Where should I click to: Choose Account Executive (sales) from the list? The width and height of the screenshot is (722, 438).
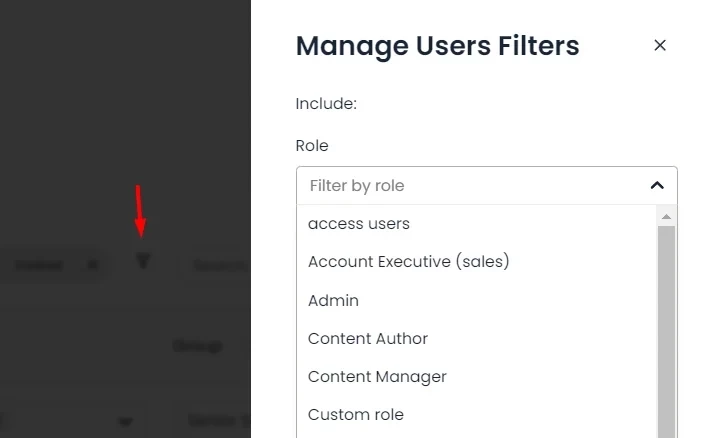tap(408, 261)
